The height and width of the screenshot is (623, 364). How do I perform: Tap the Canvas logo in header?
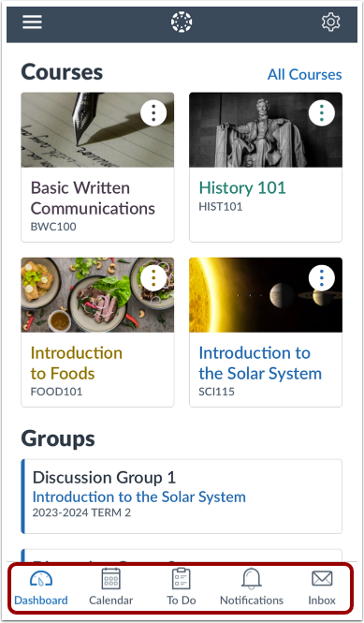click(182, 22)
